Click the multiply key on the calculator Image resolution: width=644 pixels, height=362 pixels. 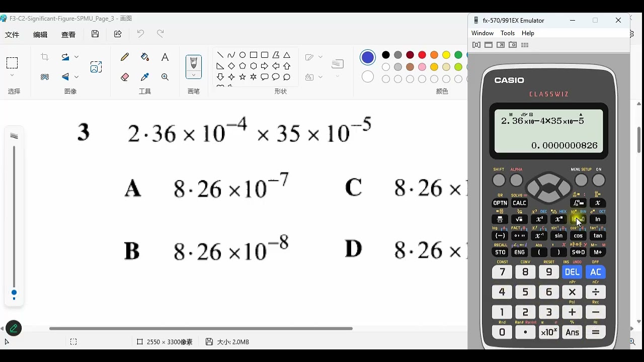[572, 292]
